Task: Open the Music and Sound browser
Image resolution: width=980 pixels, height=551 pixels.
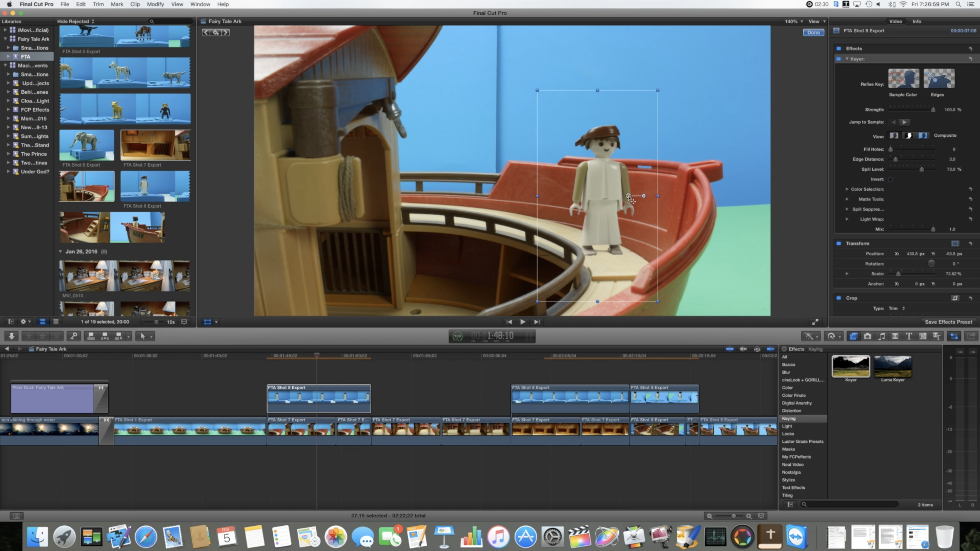Action: point(882,336)
